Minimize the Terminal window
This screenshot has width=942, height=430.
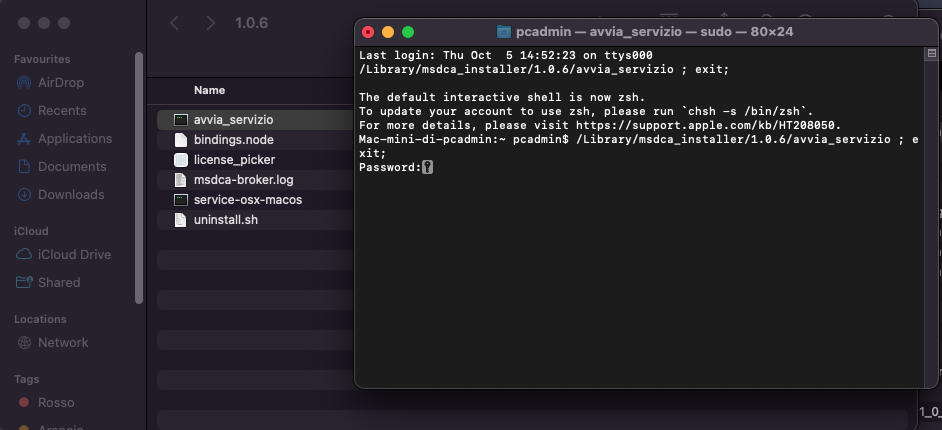[388, 32]
